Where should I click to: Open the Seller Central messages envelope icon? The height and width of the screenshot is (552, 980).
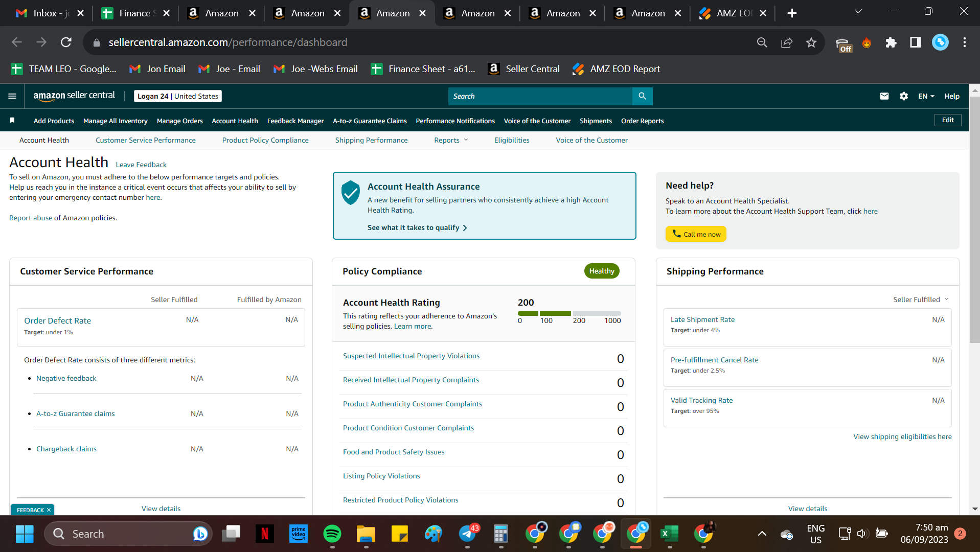(884, 96)
